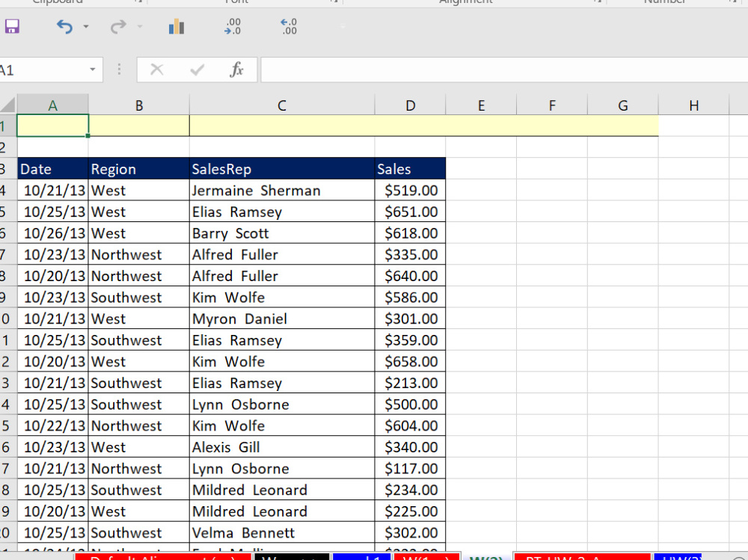Select the cell with $340.00
The image size is (748, 560).
pos(410,447)
